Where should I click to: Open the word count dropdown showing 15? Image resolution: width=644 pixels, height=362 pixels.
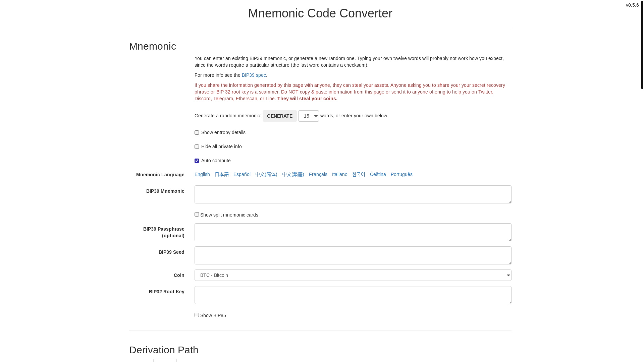pos(308,116)
